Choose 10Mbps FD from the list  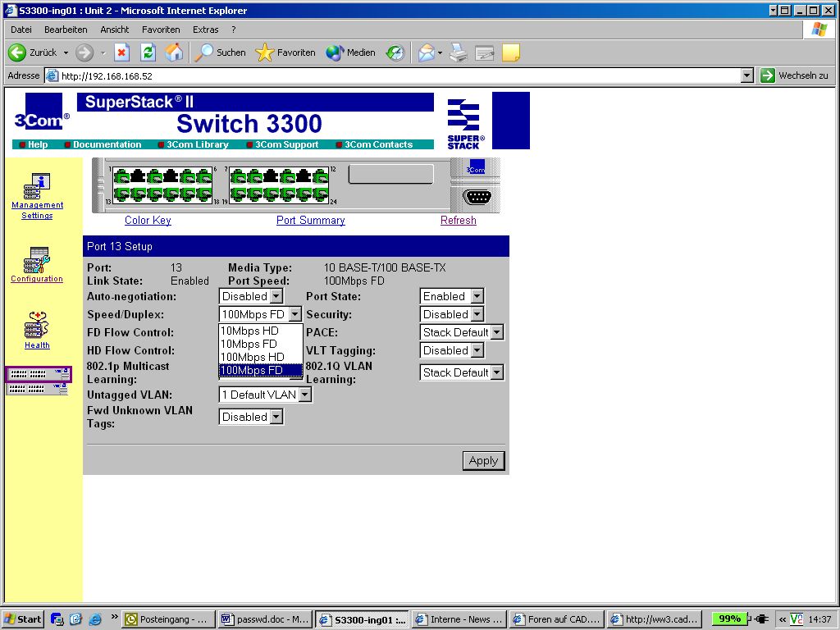(x=260, y=344)
